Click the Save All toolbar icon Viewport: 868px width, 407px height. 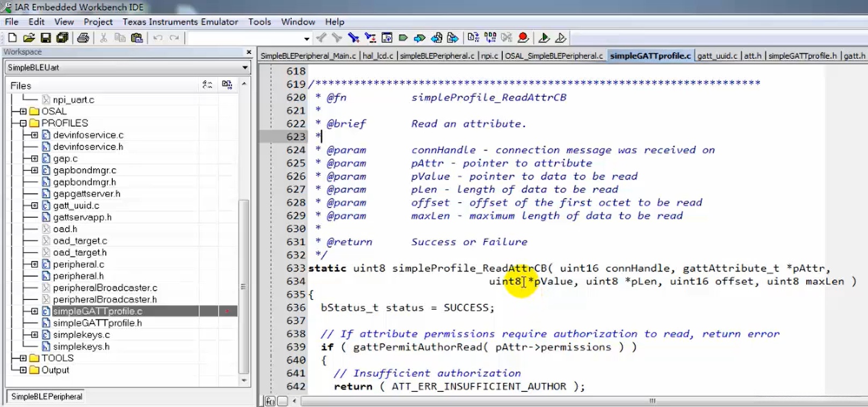click(x=62, y=38)
